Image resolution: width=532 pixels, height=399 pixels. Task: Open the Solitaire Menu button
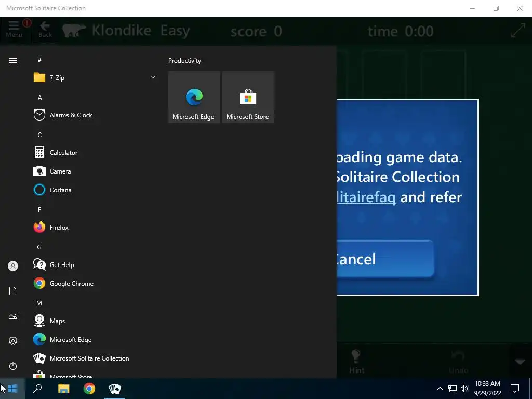14,29
